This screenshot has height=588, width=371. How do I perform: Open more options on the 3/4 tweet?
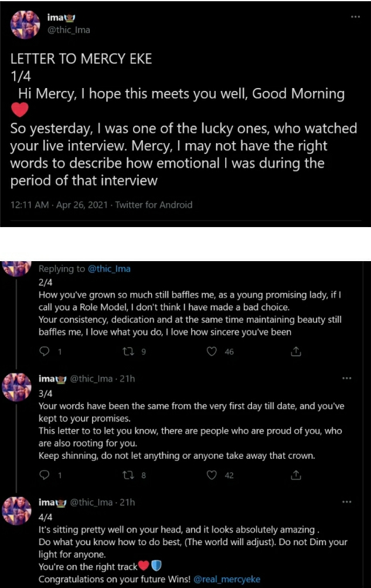(346, 379)
